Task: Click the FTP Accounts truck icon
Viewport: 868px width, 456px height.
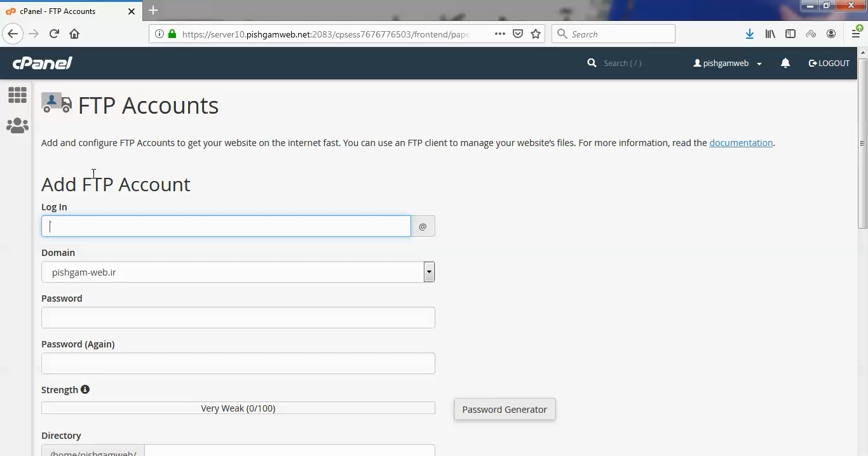Action: pyautogui.click(x=57, y=103)
